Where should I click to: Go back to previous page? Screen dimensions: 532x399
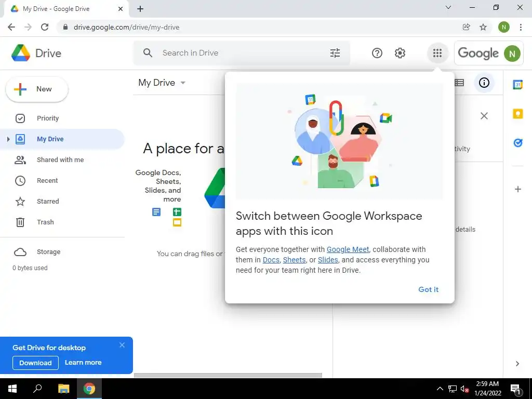(11, 27)
